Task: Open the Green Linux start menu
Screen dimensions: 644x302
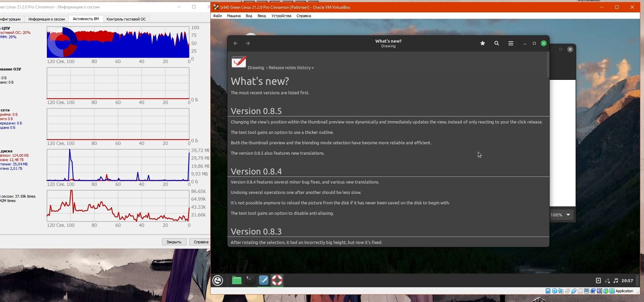Action: [x=218, y=281]
